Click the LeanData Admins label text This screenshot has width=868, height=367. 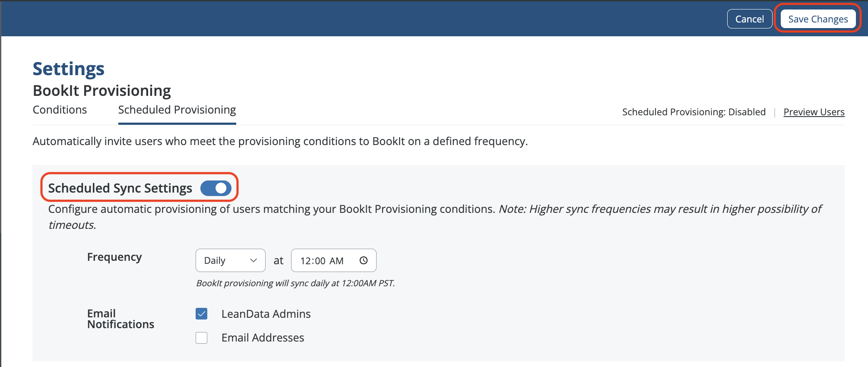[266, 314]
